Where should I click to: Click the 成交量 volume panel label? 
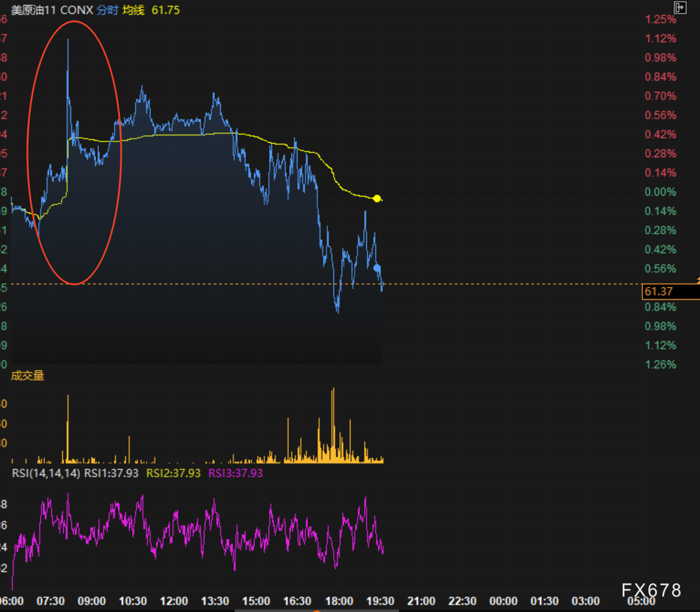(x=28, y=376)
